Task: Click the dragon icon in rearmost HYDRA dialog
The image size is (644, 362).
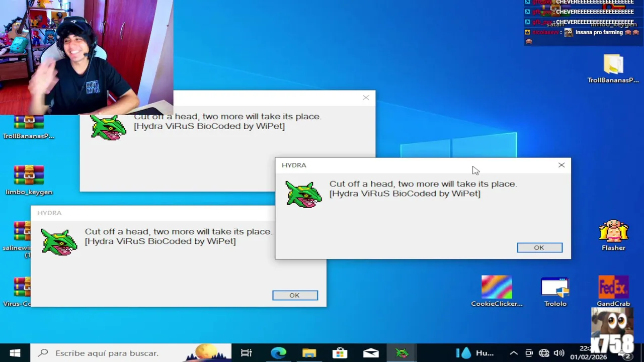Action: pos(108,128)
